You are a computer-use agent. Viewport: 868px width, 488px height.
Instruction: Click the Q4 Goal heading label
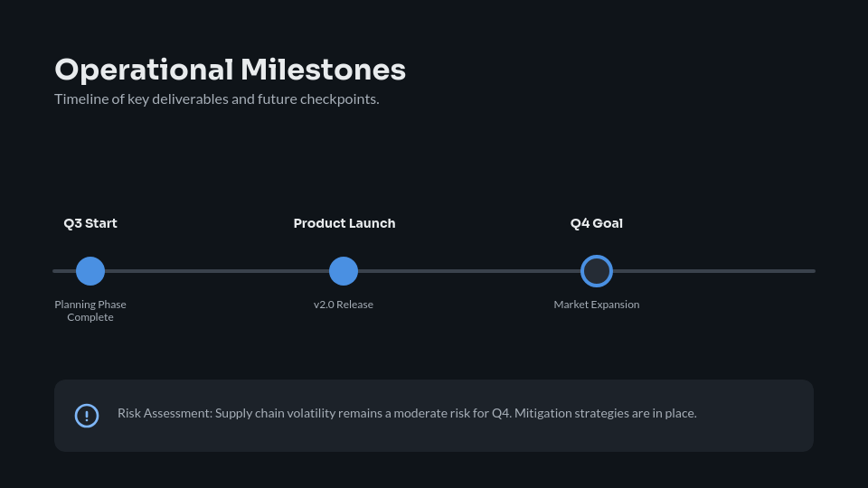pyautogui.click(x=597, y=223)
